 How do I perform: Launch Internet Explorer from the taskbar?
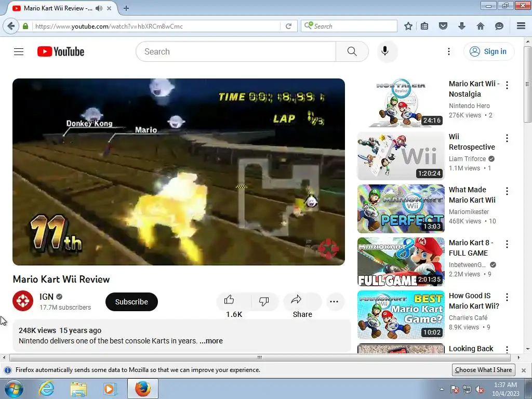[46, 389]
